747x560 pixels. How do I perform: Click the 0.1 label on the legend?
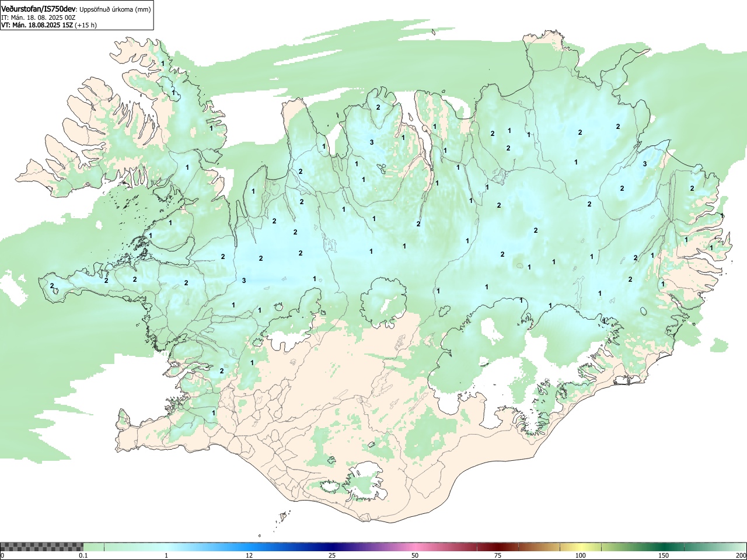pyautogui.click(x=83, y=555)
